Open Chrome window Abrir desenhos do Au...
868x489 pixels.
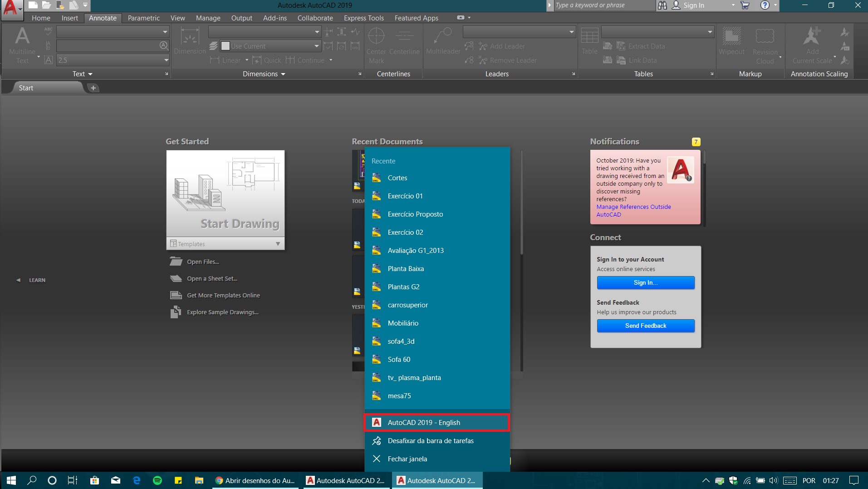pyautogui.click(x=255, y=480)
